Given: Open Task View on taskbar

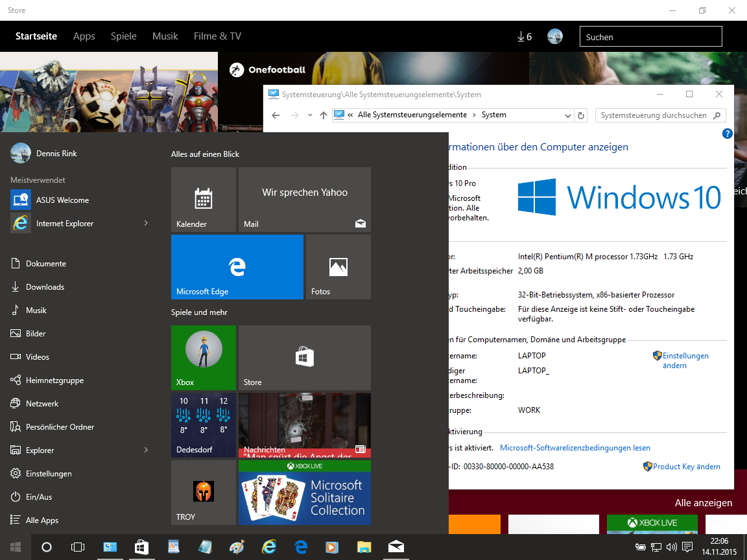Looking at the screenshot, I should pyautogui.click(x=78, y=547).
